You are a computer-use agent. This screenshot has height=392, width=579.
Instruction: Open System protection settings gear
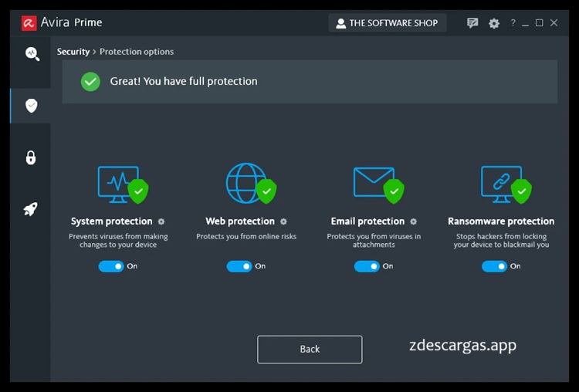(161, 221)
